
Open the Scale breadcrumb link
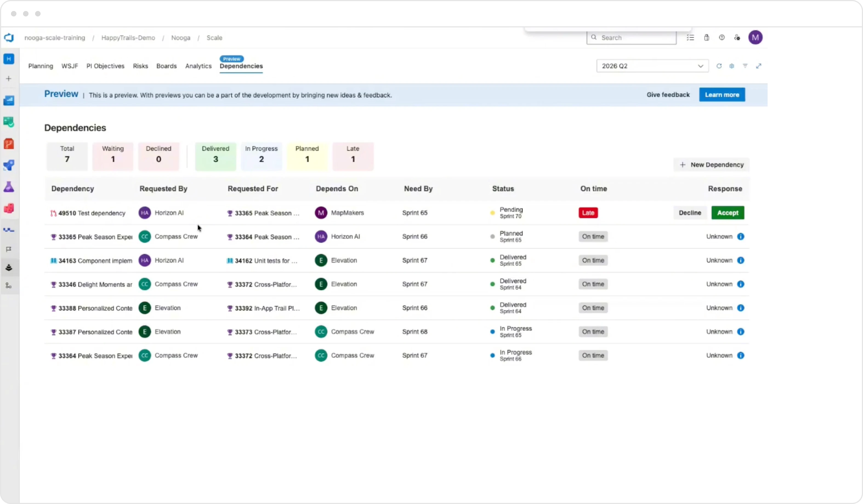point(214,38)
